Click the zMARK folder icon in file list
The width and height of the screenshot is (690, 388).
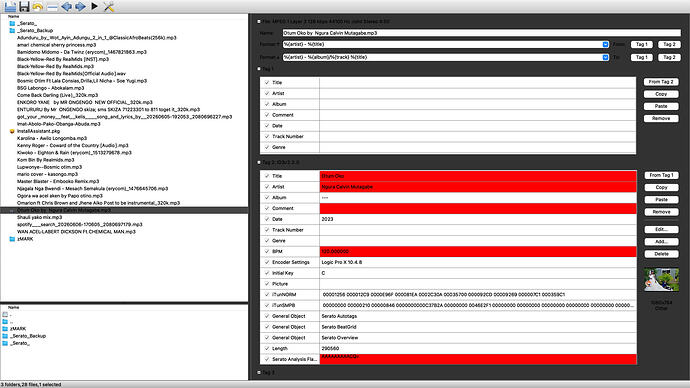tap(12, 239)
